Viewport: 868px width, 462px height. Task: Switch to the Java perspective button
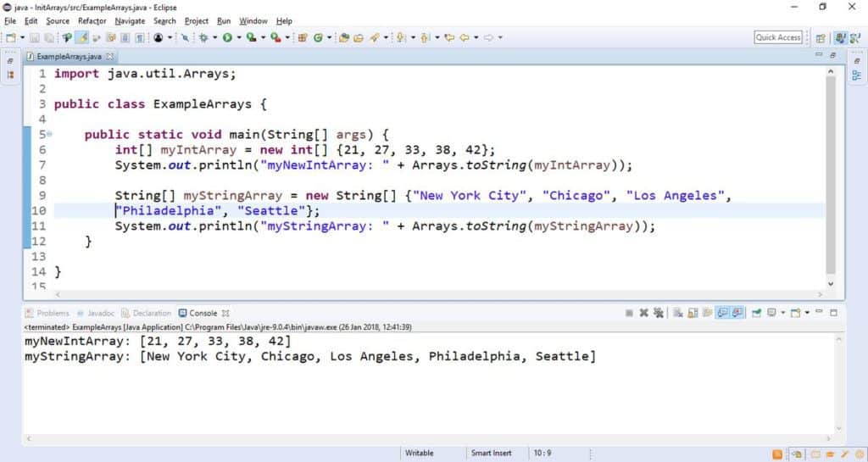841,37
